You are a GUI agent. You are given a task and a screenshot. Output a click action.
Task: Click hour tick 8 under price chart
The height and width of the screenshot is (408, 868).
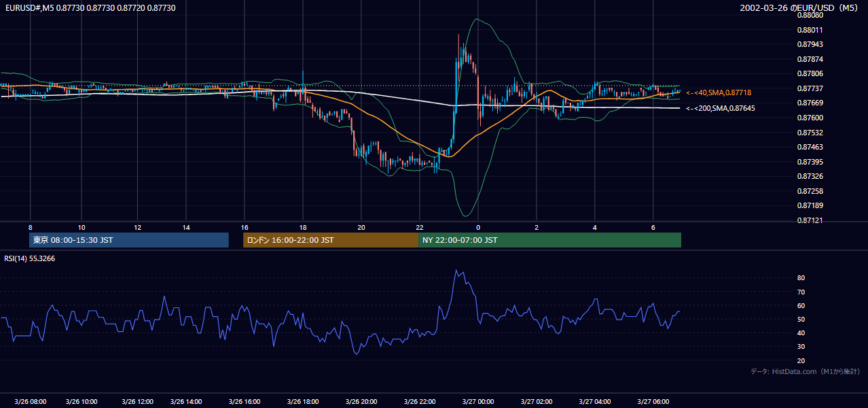(x=30, y=227)
